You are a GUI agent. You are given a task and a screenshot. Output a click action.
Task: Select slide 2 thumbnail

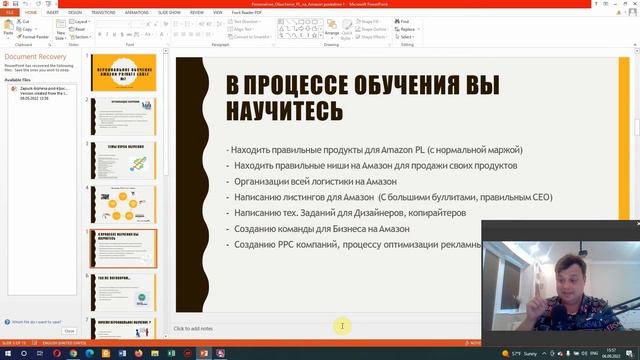point(123,117)
